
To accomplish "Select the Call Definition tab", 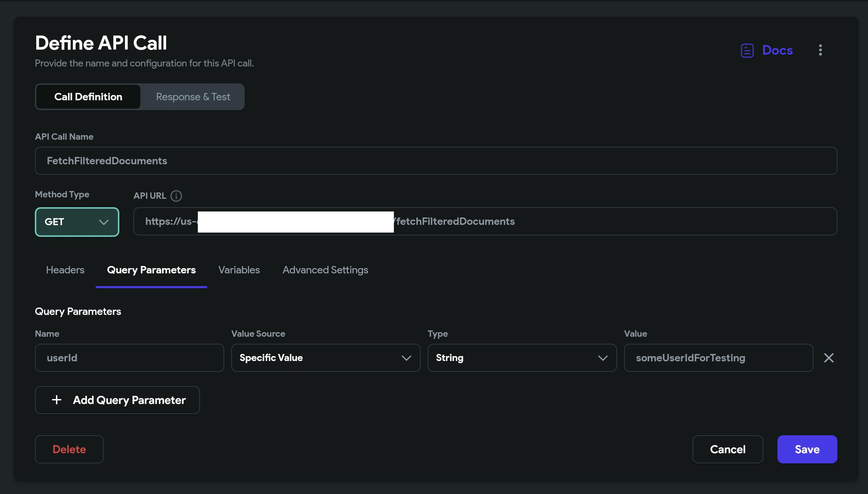I will click(88, 97).
